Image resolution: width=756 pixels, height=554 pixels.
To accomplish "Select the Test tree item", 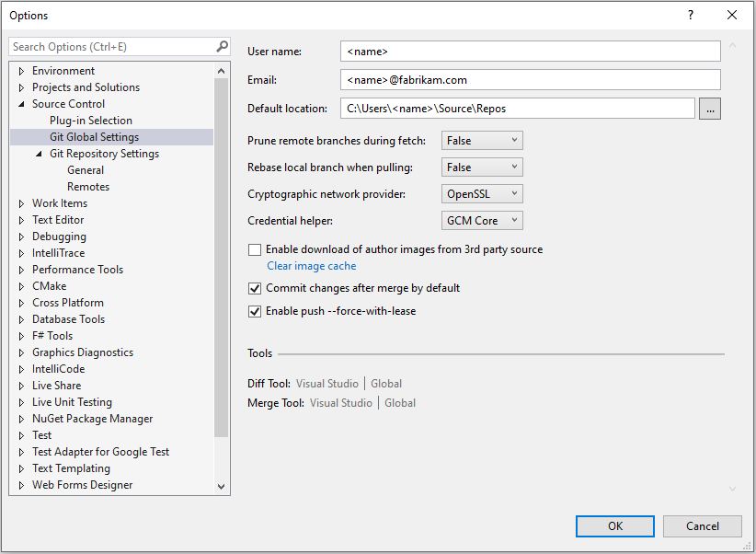I will tap(42, 435).
